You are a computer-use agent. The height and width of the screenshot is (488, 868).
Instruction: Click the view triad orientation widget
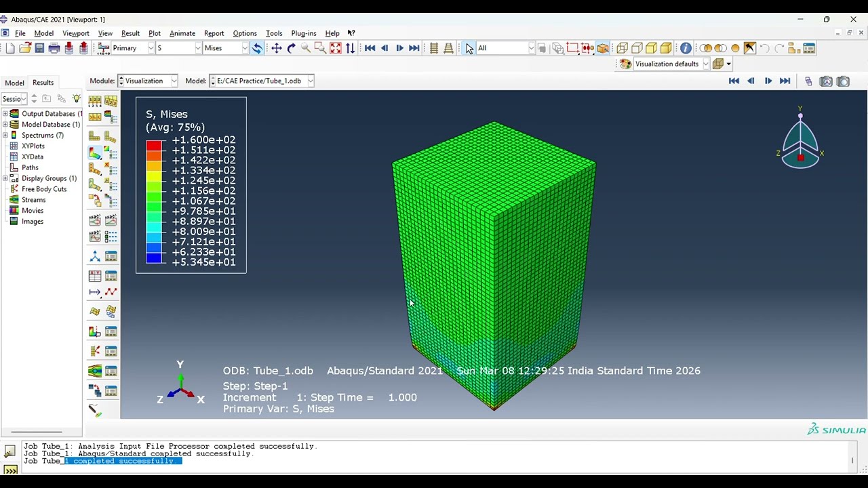coord(800,138)
